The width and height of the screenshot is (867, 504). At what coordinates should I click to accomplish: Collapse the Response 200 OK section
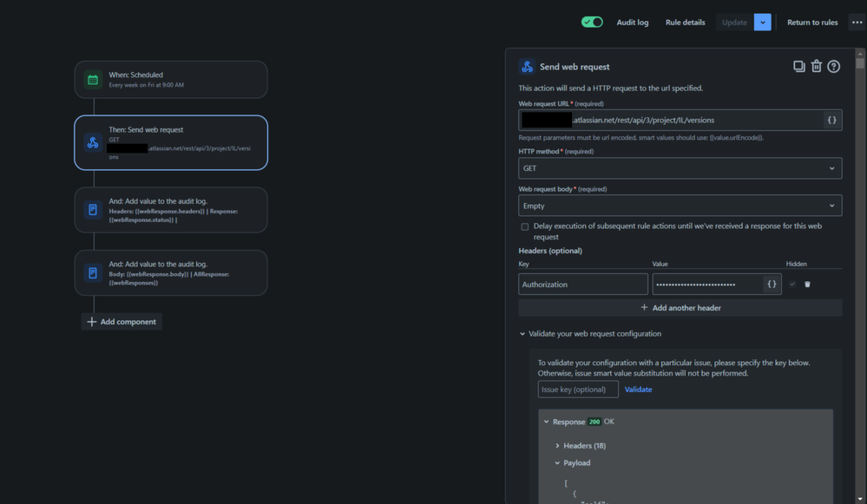(x=546, y=422)
